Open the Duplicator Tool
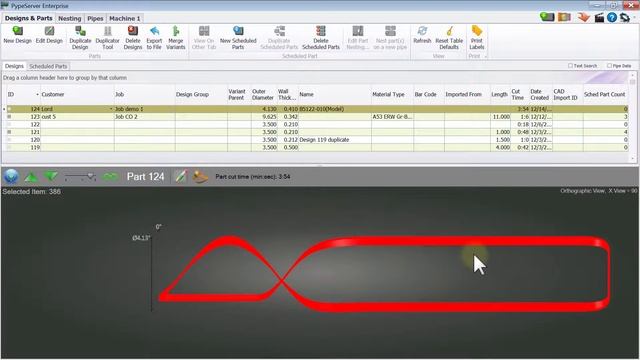Viewport: 640px width, 360px height. (107, 38)
